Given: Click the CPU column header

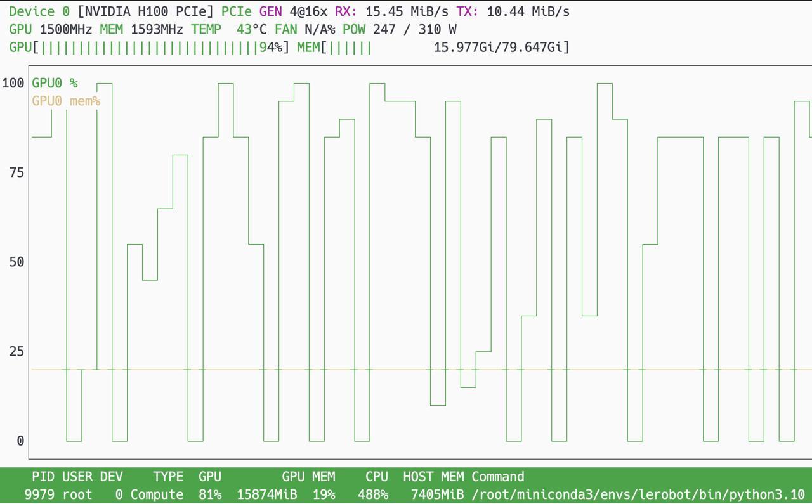Looking at the screenshot, I should 376,477.
